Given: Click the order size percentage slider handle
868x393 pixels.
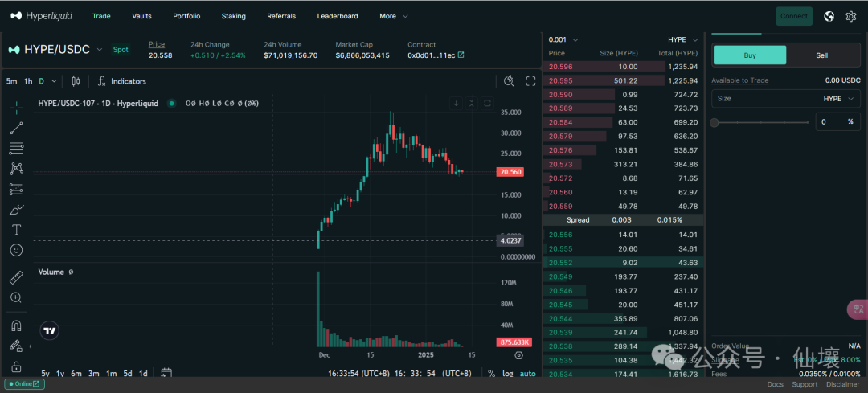Looking at the screenshot, I should (x=714, y=122).
